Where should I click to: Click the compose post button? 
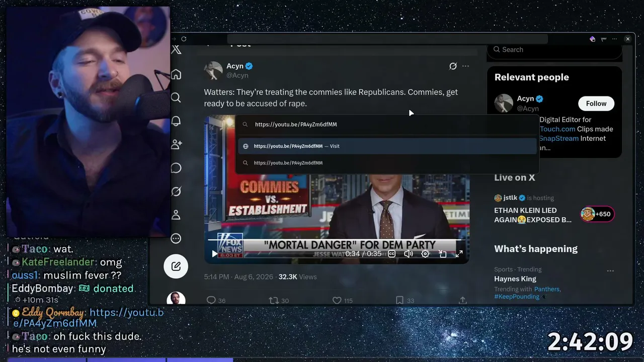coord(176,266)
